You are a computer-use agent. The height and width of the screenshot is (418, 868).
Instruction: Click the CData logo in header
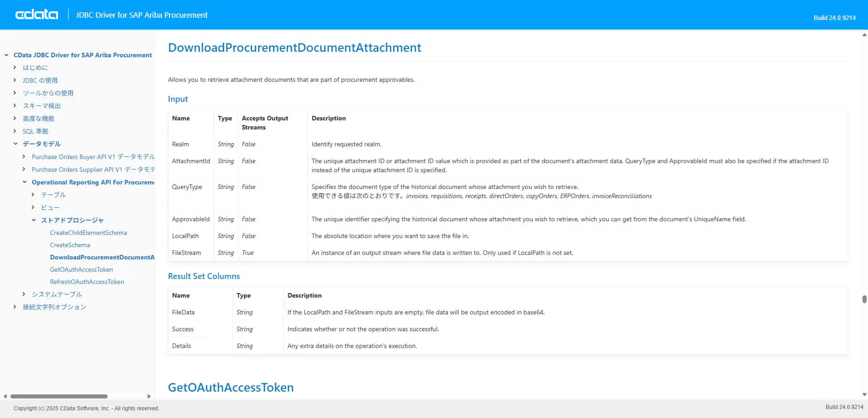click(x=37, y=15)
